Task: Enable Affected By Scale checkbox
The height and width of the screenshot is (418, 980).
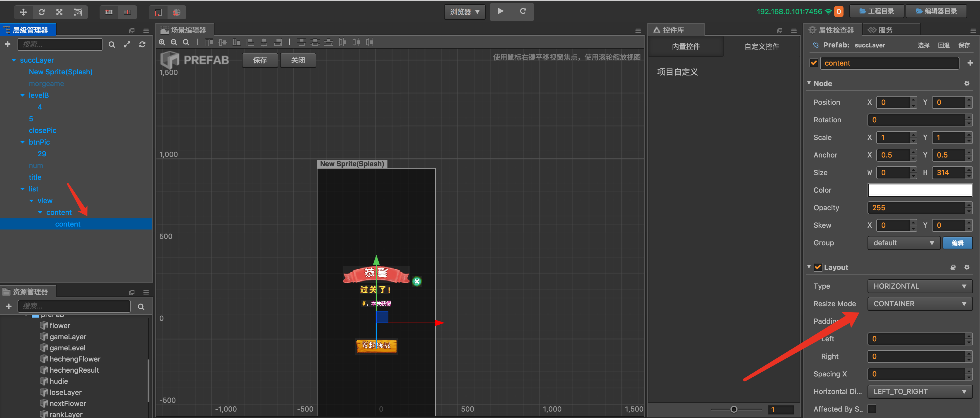Action: [872, 409]
